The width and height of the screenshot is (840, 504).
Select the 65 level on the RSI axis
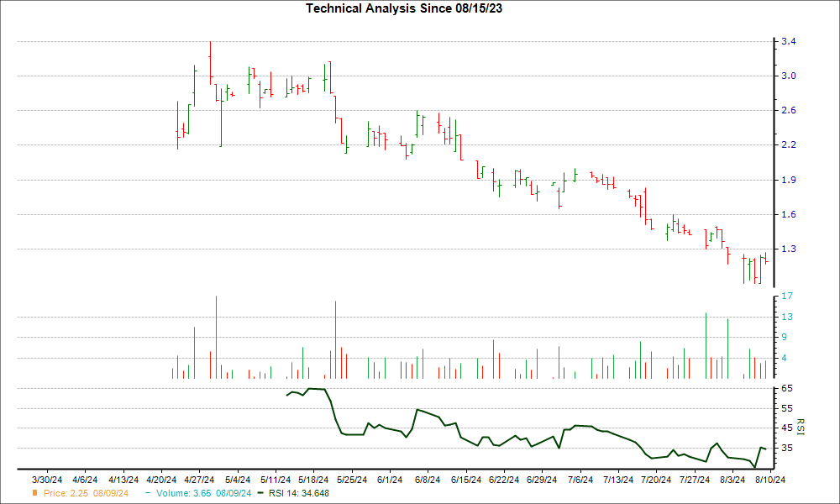pos(788,389)
